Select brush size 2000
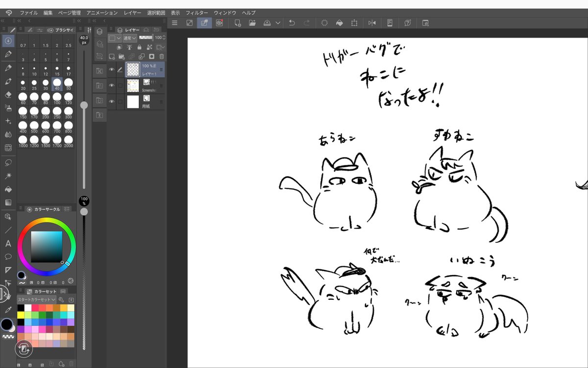The height and width of the screenshot is (368, 588). pyautogui.click(x=68, y=141)
